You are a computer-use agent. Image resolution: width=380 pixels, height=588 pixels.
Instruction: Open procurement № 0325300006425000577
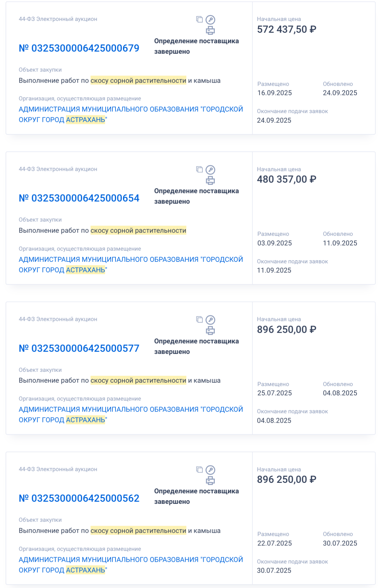point(79,348)
